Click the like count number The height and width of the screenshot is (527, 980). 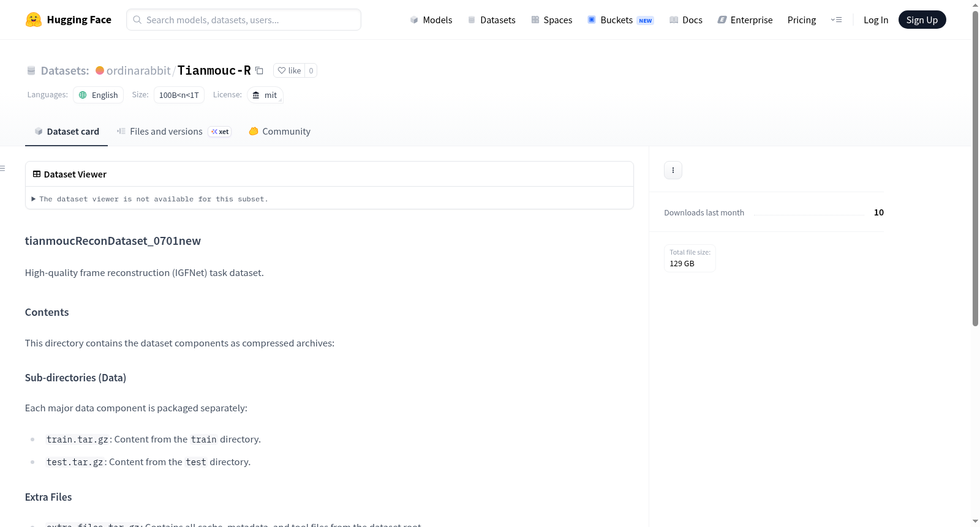point(311,70)
